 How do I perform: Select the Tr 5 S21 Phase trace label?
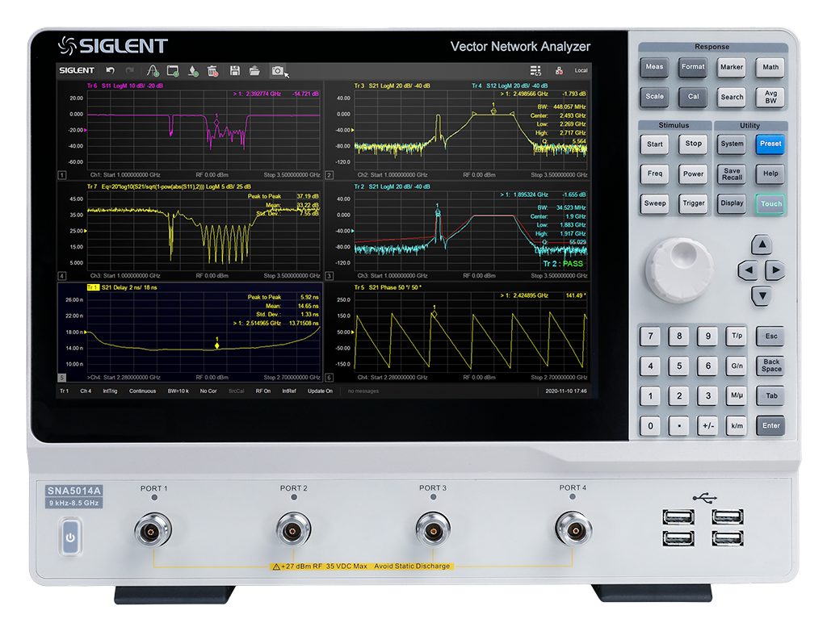tap(388, 287)
